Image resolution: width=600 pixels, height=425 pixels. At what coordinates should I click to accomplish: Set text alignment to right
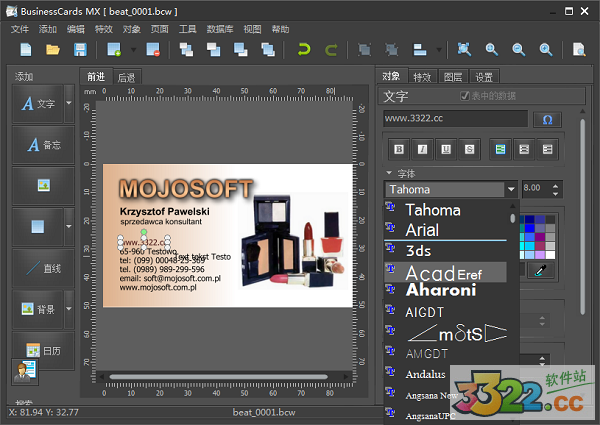547,149
